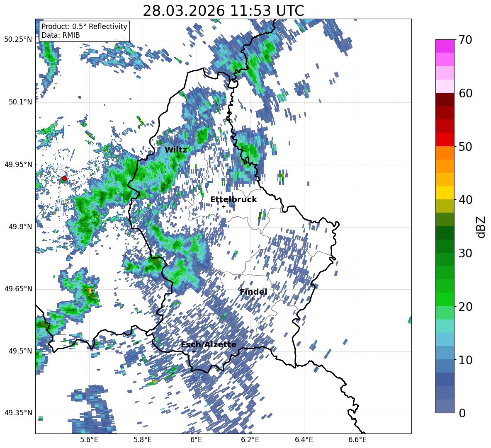
Task: Click the colorbar tick value 0
Action: [462, 413]
